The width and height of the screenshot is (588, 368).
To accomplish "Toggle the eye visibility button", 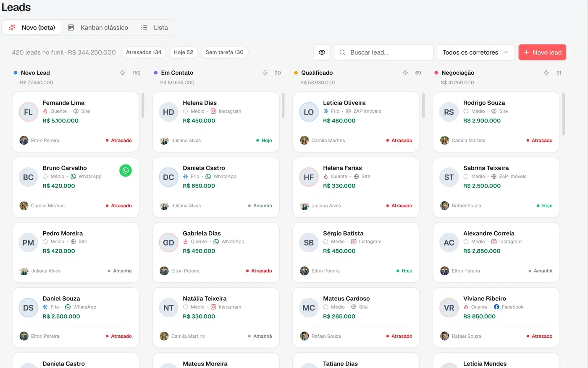I will (x=322, y=52).
